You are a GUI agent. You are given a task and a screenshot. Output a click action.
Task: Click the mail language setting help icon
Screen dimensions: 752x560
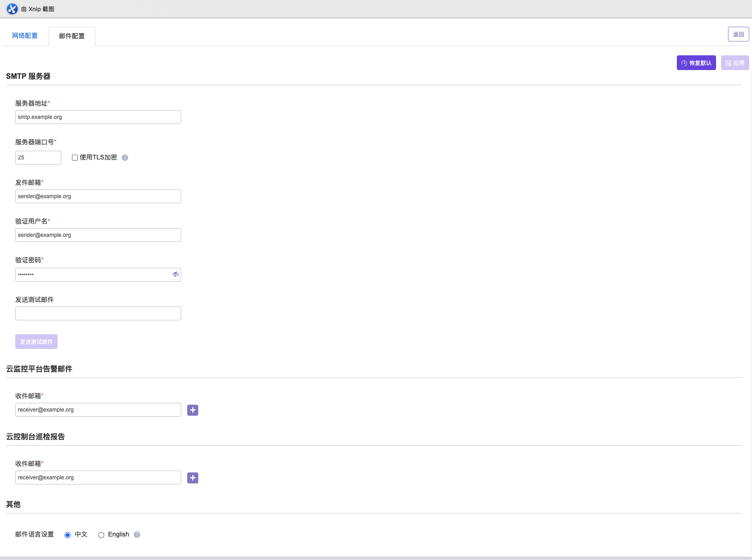point(137,535)
